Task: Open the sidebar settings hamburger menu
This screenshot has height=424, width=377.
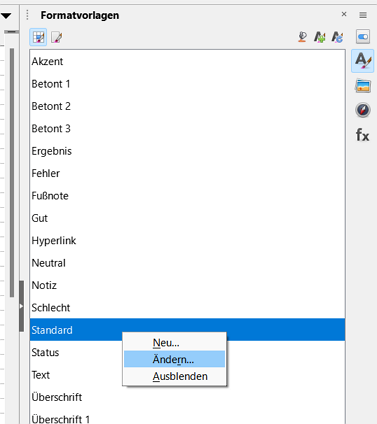Action: [363, 15]
